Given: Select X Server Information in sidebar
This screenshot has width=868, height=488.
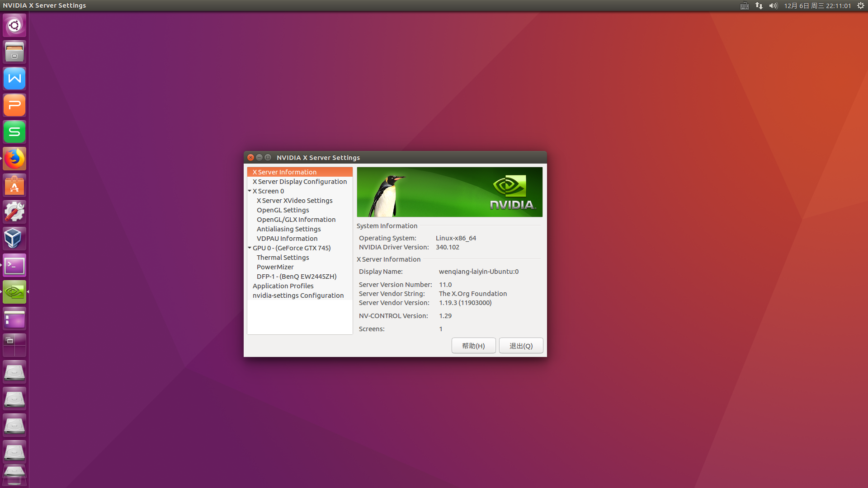Looking at the screenshot, I should pyautogui.click(x=300, y=172).
